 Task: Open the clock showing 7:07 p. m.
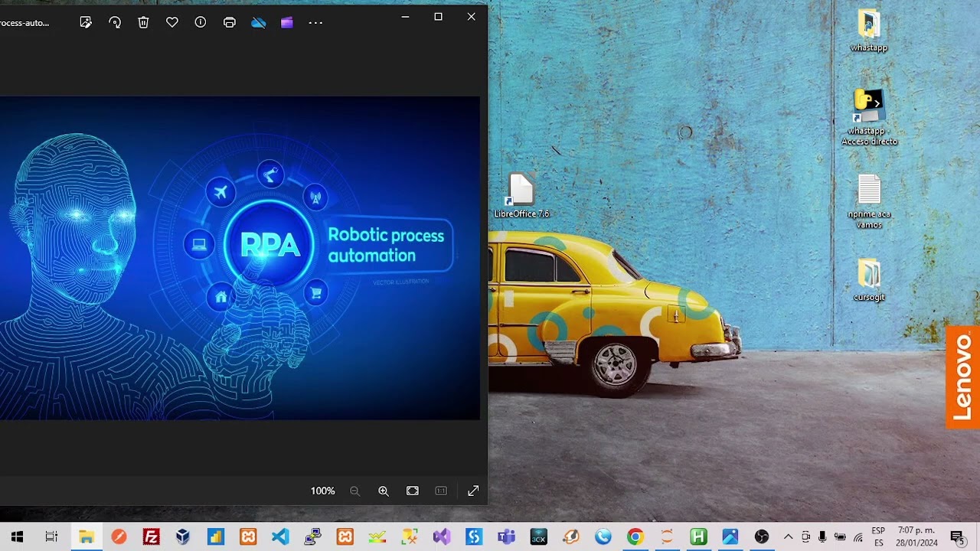(x=916, y=536)
